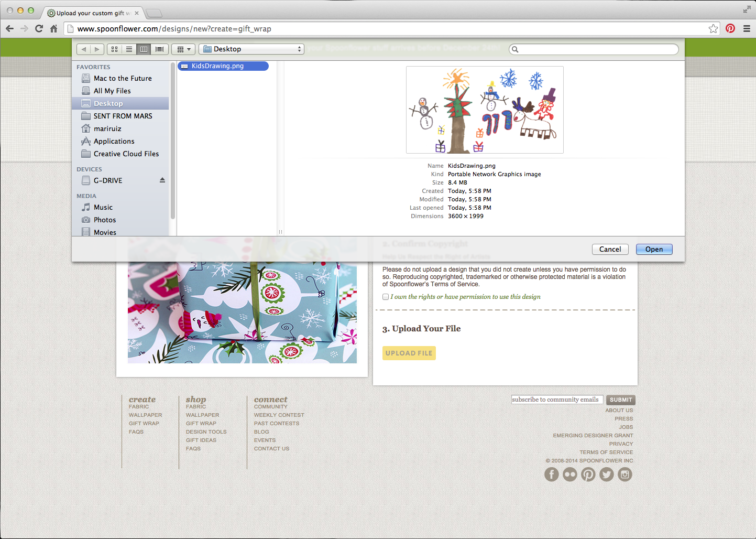Open the Blog footer link

pyautogui.click(x=261, y=432)
